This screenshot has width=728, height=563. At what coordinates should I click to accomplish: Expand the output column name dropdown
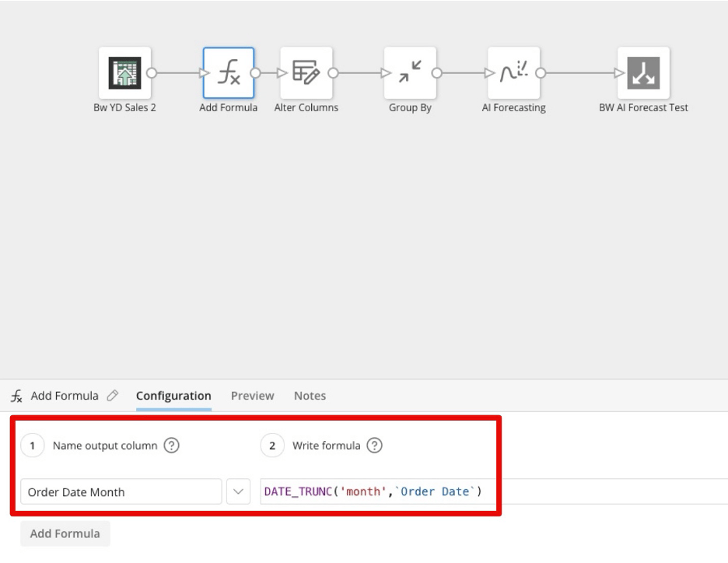238,491
